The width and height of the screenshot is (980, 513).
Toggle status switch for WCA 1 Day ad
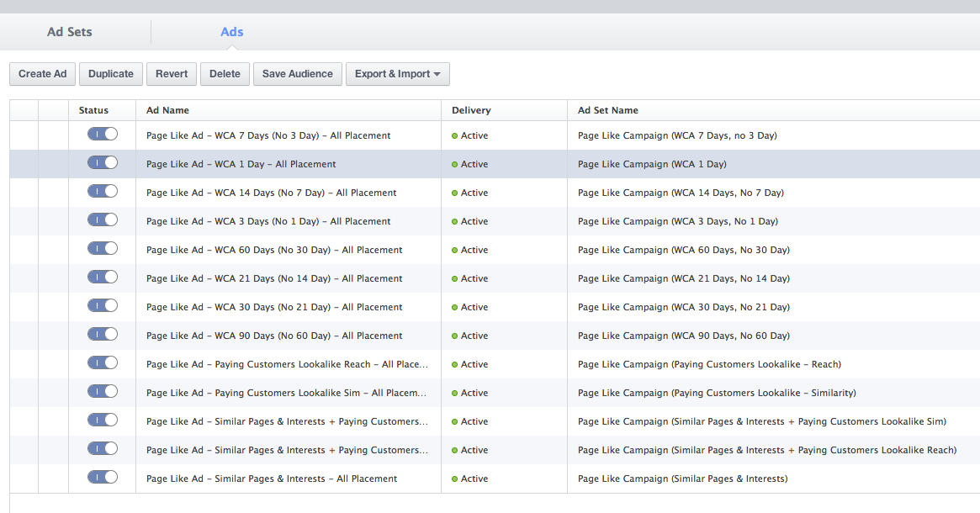click(103, 163)
